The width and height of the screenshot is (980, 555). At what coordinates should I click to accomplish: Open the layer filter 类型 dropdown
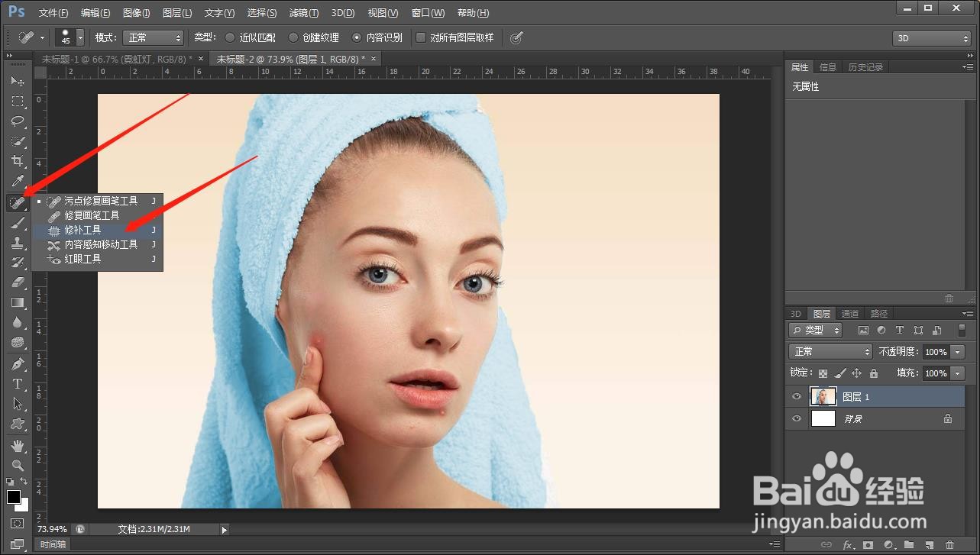[815, 331]
